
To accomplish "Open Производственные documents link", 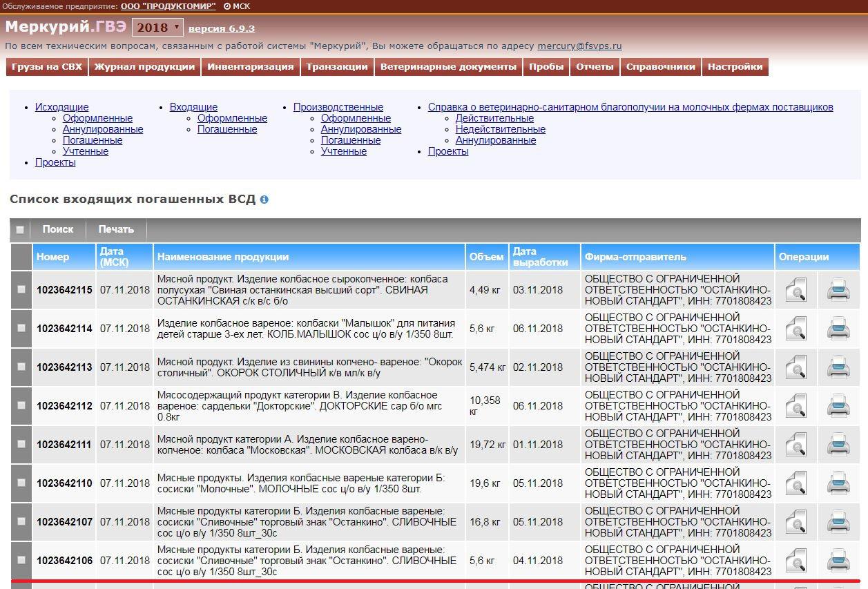I will 338,107.
